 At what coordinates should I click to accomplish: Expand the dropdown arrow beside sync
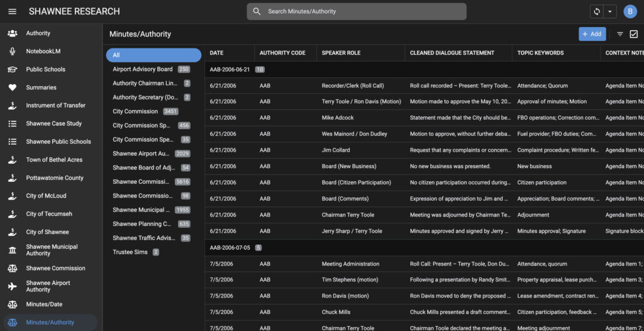[609, 11]
